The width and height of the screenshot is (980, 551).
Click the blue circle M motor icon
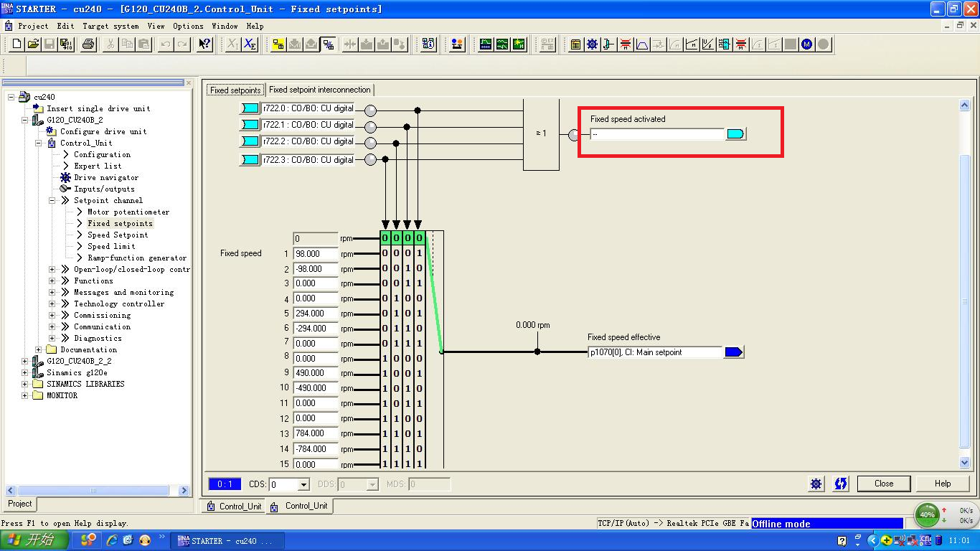pos(807,44)
